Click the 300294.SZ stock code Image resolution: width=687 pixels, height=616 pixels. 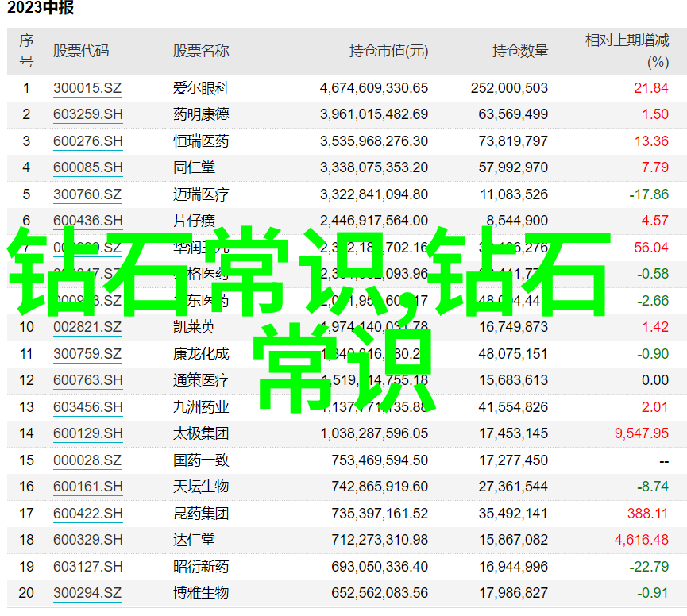point(87,593)
